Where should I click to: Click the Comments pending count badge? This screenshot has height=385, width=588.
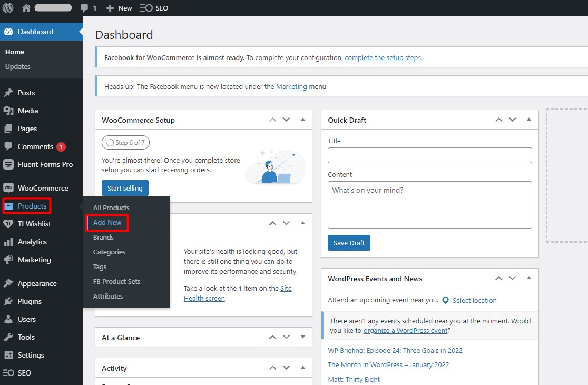(x=61, y=147)
